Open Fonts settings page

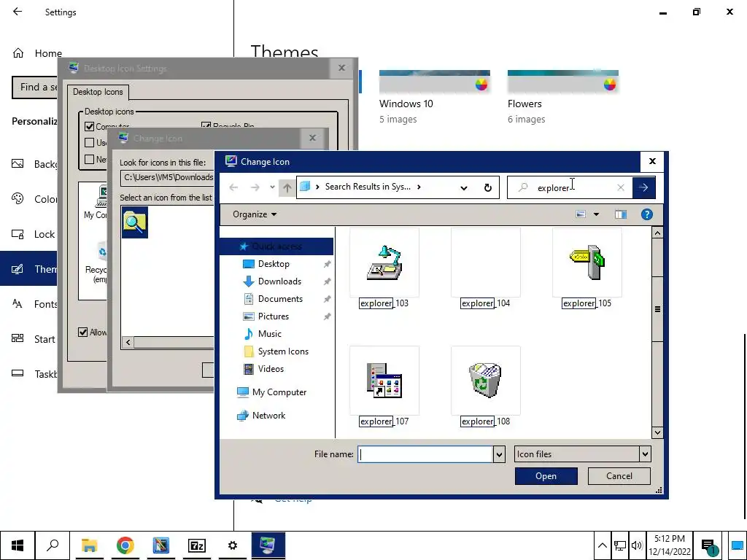point(34,304)
